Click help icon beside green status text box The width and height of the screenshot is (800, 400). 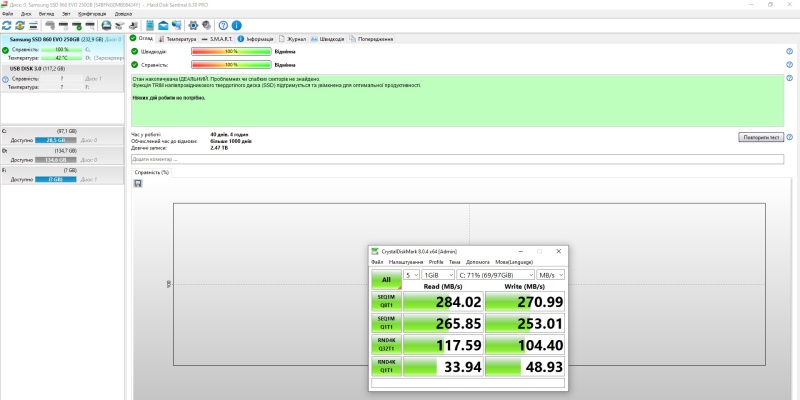789,78
